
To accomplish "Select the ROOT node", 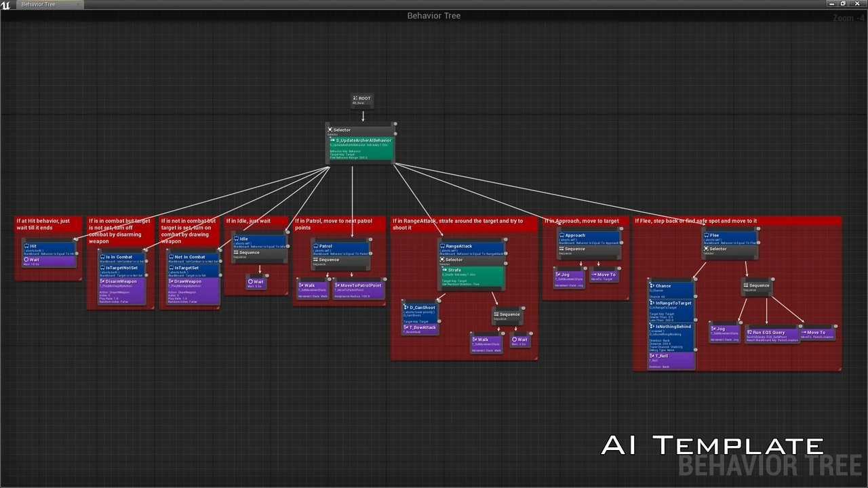I will point(362,100).
